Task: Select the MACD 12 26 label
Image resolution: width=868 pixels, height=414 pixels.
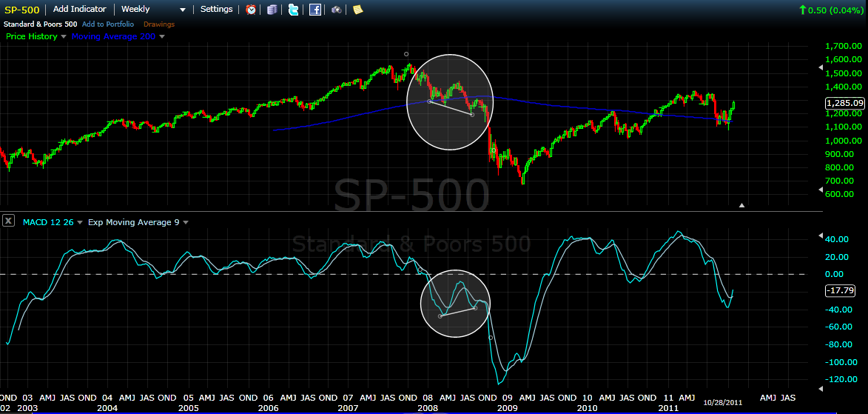Action: pyautogui.click(x=48, y=222)
